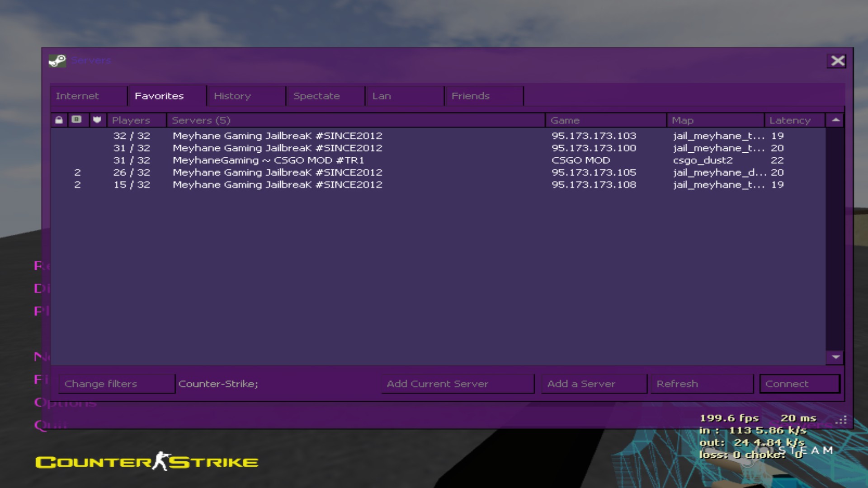The height and width of the screenshot is (488, 868).
Task: Click the scrollbar down arrow
Action: 835,357
